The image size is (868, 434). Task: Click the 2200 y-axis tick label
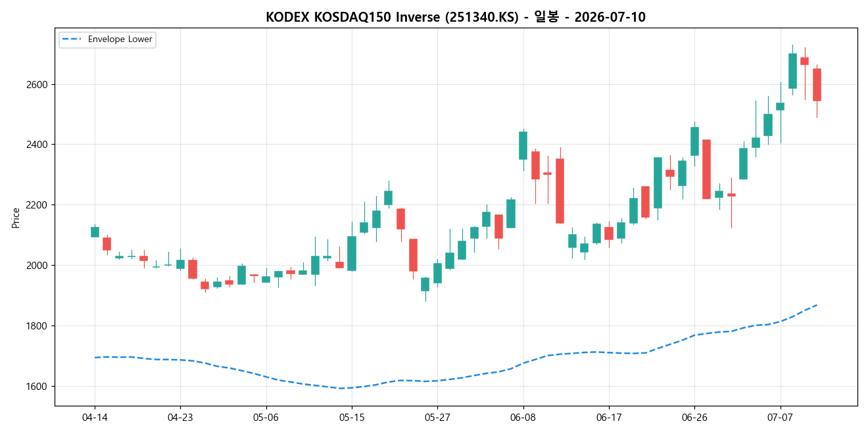click(x=37, y=205)
